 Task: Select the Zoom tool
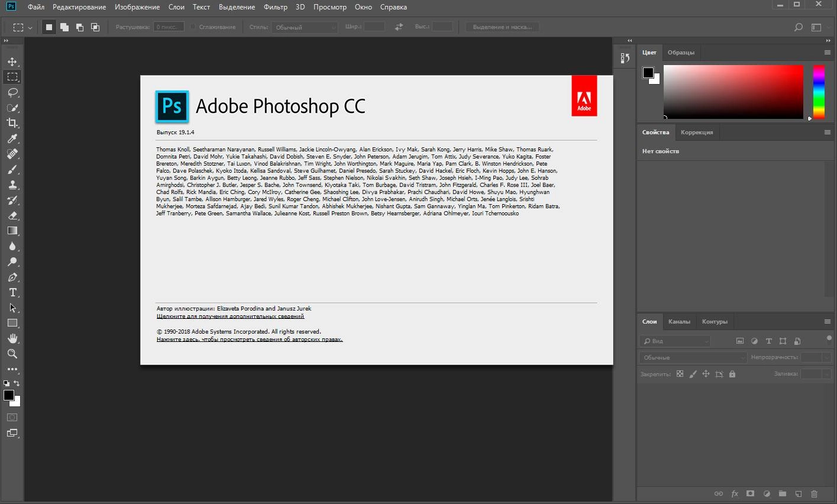point(12,354)
